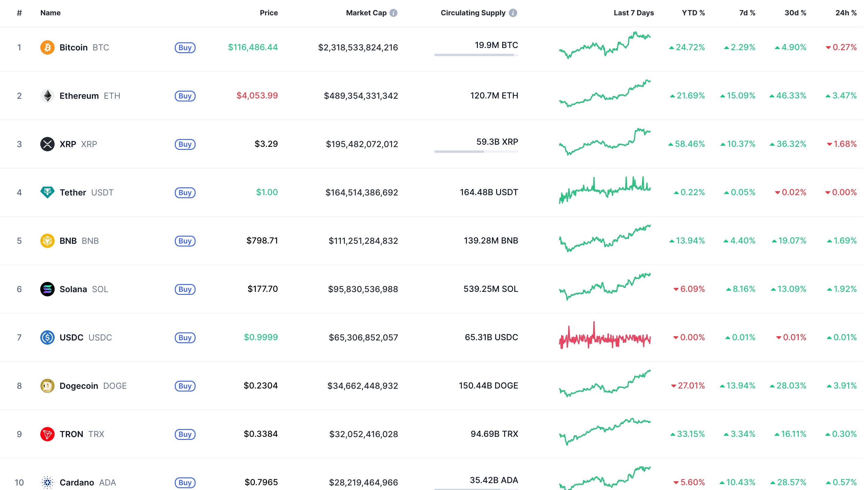Click the Bitcoin logo icon

pos(47,47)
